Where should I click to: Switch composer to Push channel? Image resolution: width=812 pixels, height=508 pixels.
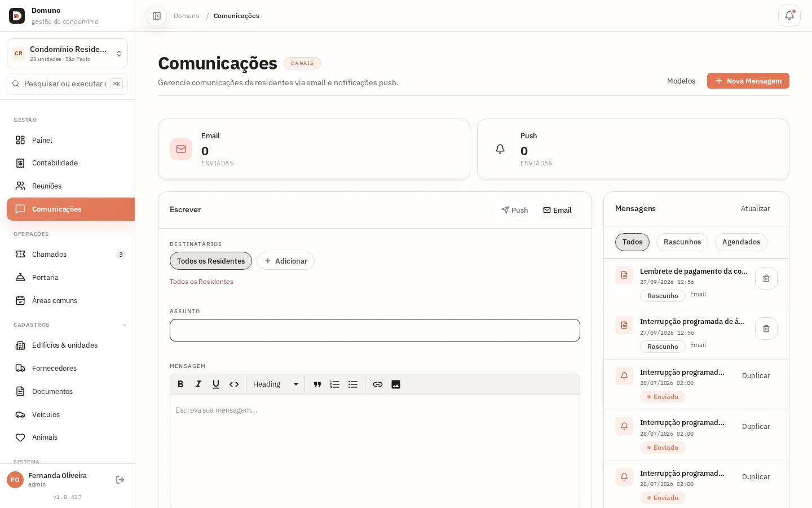pos(514,210)
